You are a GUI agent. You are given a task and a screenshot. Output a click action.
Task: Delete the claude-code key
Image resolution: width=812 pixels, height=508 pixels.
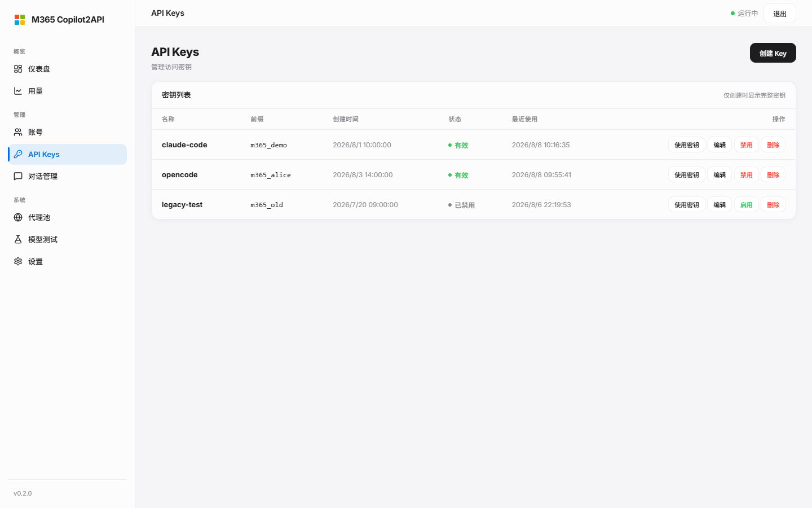click(x=773, y=145)
